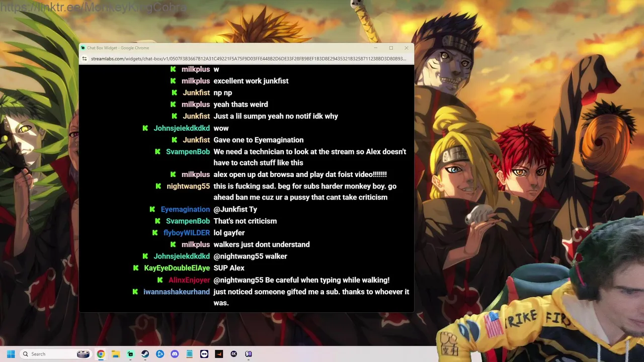Click the Kick badge beside AlinxEnjoyer
644x362 pixels.
point(160,280)
